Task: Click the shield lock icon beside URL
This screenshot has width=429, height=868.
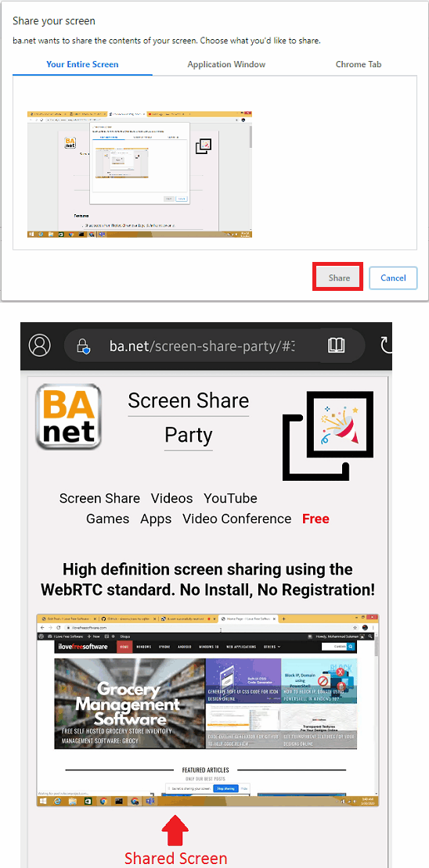Action: tap(82, 346)
